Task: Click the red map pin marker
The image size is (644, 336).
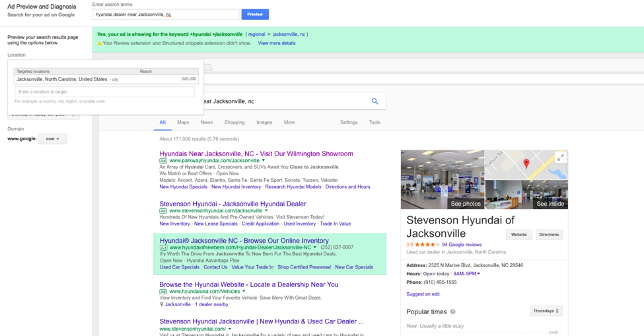Action: click(x=526, y=163)
